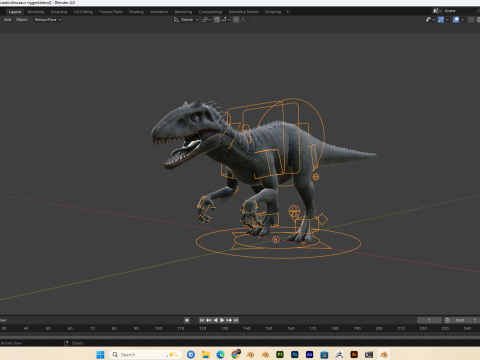Select the root ring control of the rig

[278, 243]
